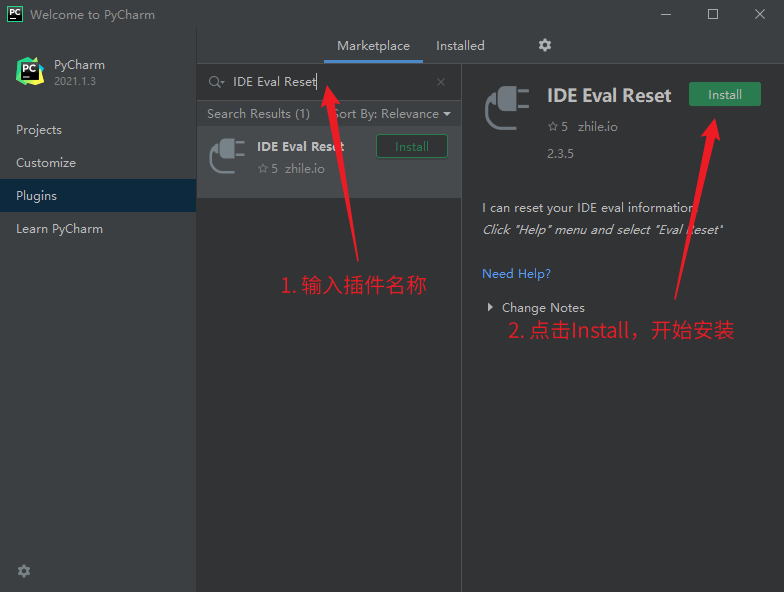
Task: Open the plugin settings gear beside Installed tab
Action: click(x=545, y=45)
